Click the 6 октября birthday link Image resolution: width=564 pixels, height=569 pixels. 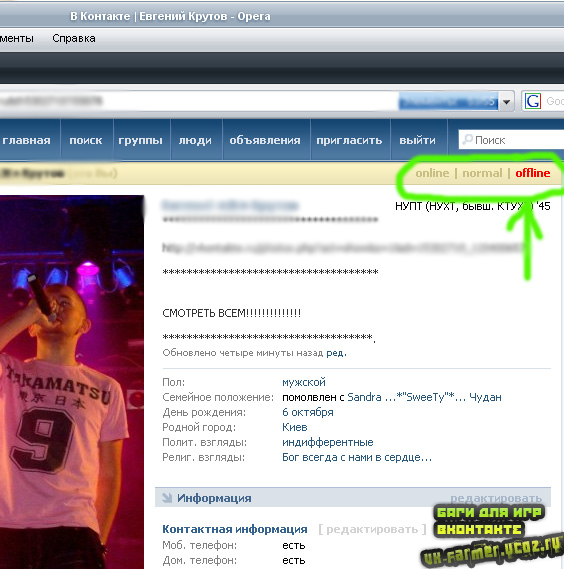pos(308,412)
